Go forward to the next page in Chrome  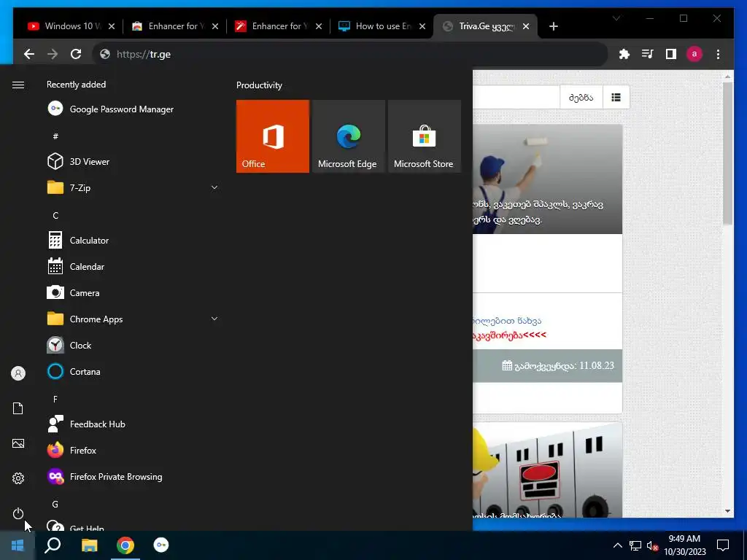tap(53, 54)
